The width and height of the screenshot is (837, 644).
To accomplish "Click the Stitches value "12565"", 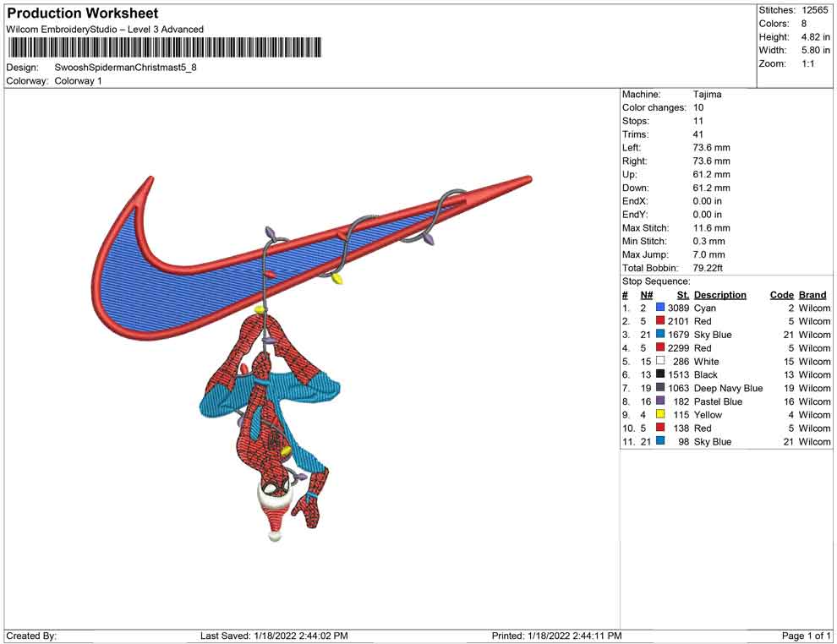I will [x=814, y=10].
